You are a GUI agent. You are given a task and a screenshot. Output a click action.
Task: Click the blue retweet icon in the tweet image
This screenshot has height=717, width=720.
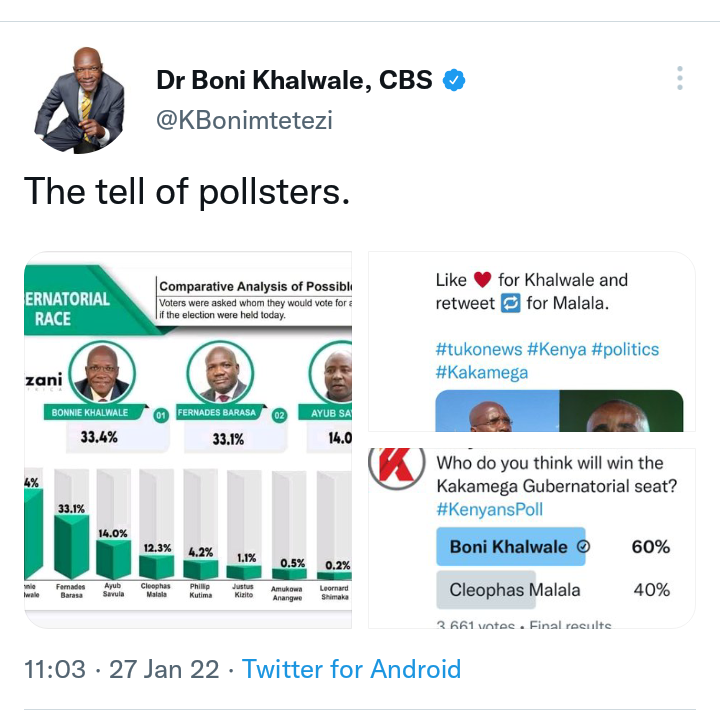510,303
